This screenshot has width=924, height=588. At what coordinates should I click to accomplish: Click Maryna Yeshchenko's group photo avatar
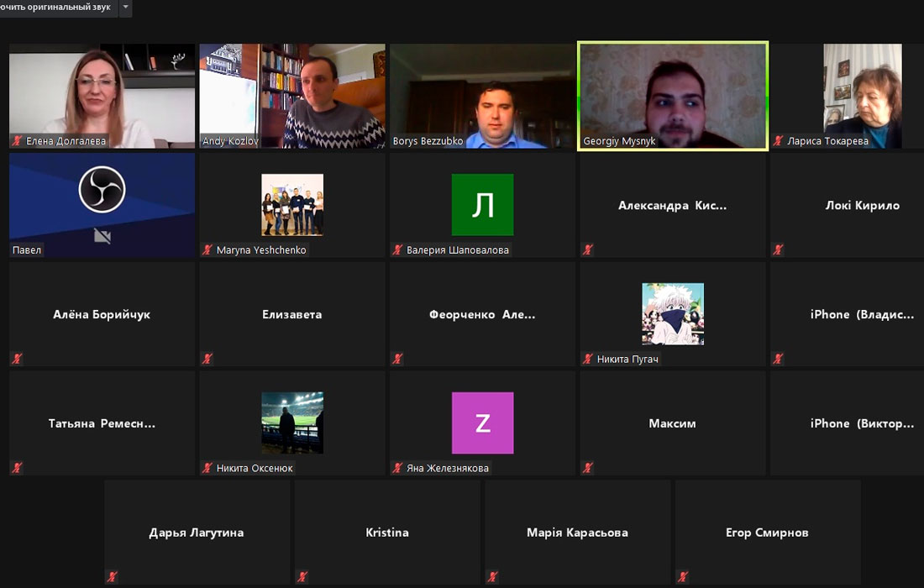(291, 204)
